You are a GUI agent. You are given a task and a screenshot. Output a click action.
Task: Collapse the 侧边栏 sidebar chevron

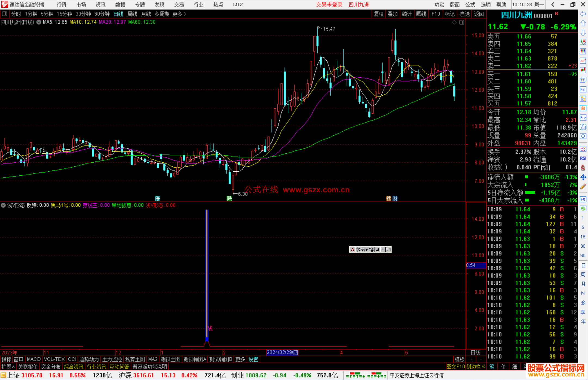(x=483, y=367)
